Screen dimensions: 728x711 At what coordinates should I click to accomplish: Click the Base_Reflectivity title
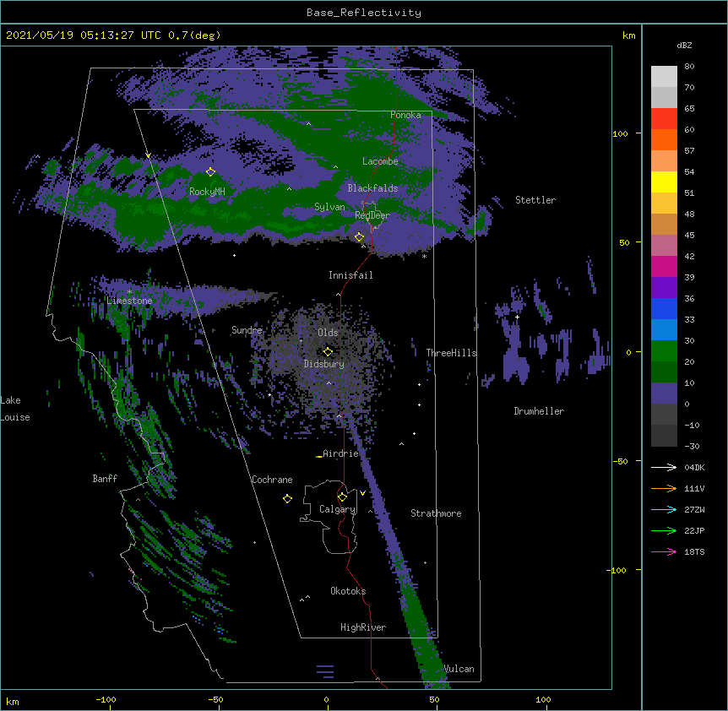click(x=364, y=13)
